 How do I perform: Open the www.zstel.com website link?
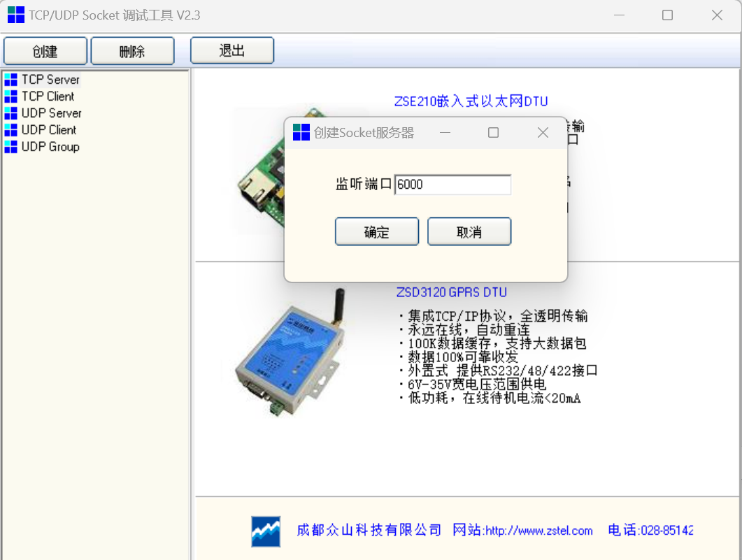pos(538,531)
